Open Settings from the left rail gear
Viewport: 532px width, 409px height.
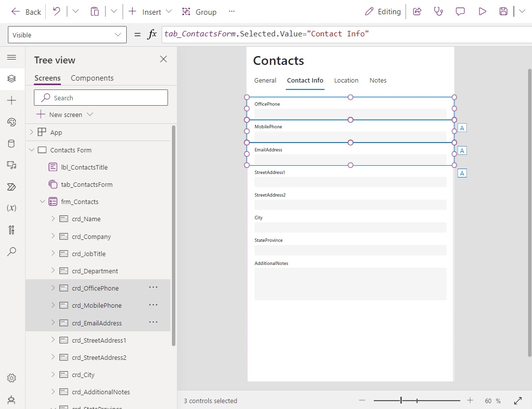pos(12,378)
